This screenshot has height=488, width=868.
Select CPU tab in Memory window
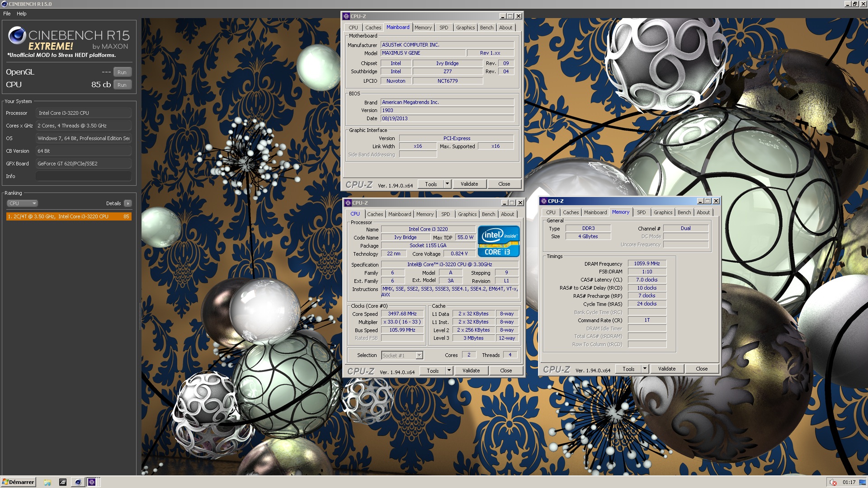coord(551,212)
